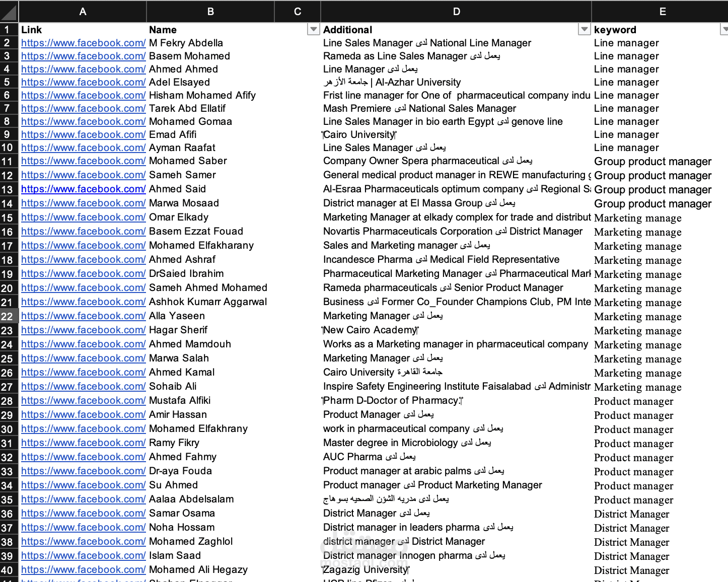Click the 'Link' header cell
728x582 pixels.
(x=83, y=30)
